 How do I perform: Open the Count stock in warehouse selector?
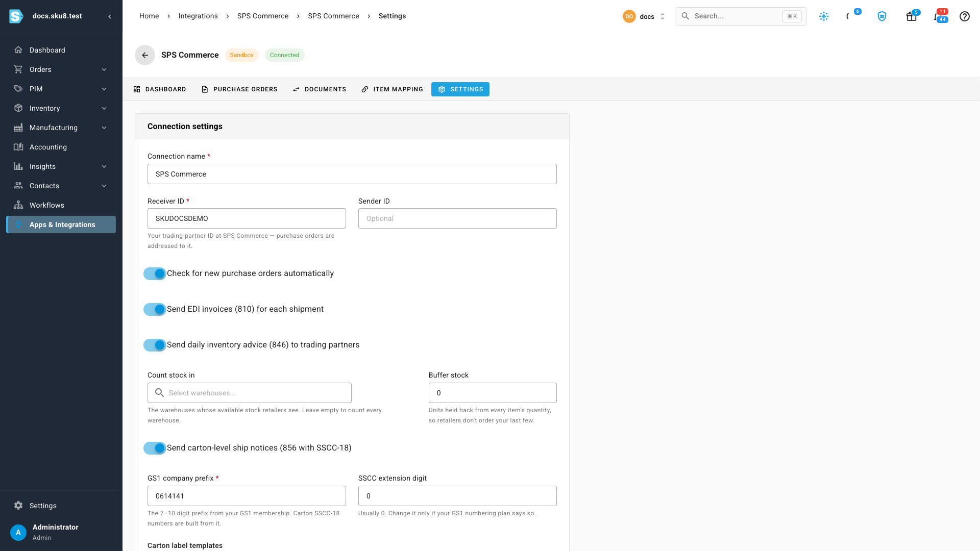pos(250,393)
